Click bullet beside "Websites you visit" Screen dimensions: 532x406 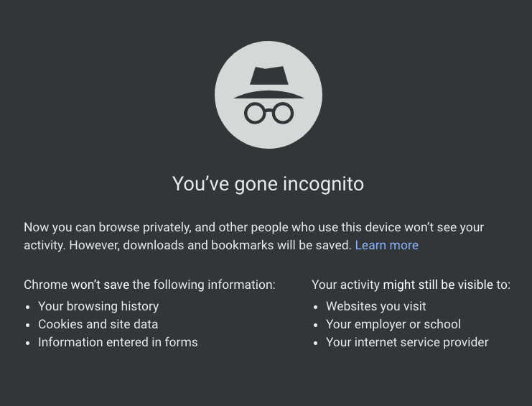[316, 308]
